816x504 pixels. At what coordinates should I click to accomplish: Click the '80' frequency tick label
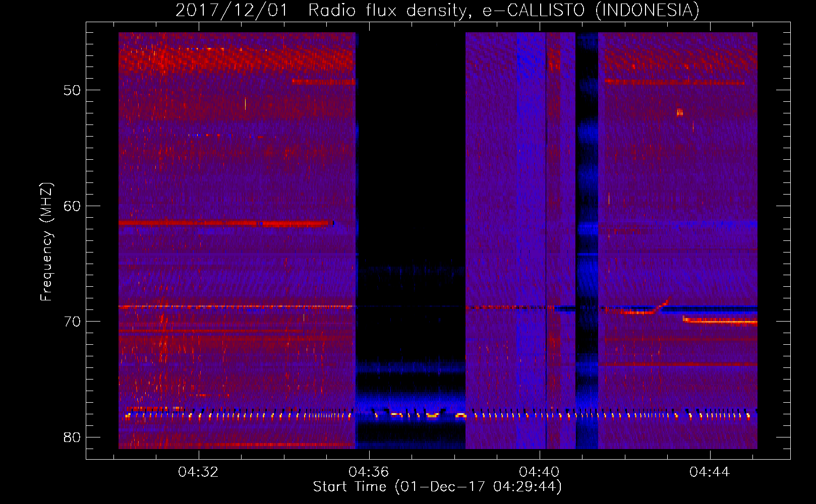(72, 437)
